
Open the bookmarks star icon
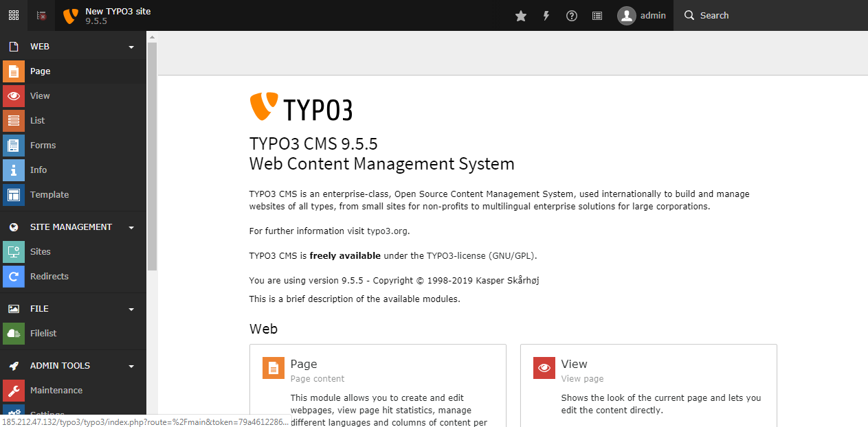[521, 16]
